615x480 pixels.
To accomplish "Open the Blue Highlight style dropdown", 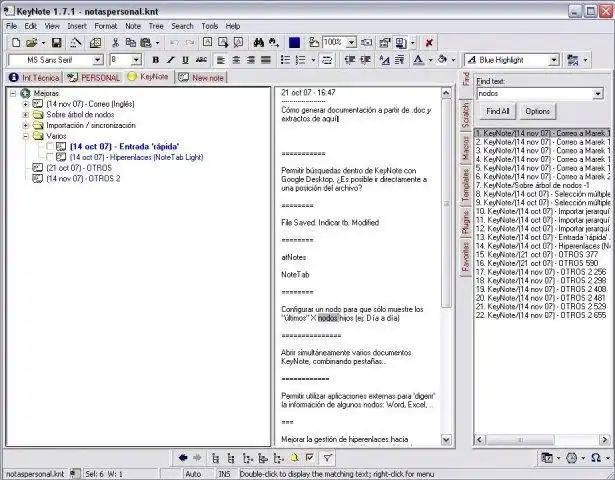I will tap(553, 60).
